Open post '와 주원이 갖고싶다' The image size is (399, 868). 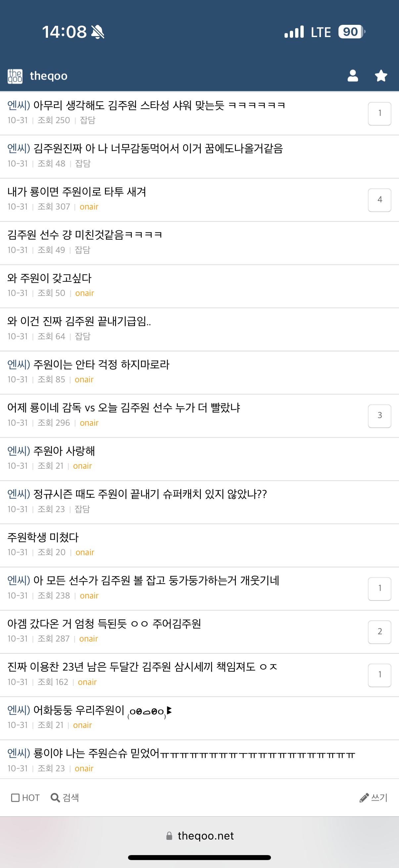click(x=50, y=278)
